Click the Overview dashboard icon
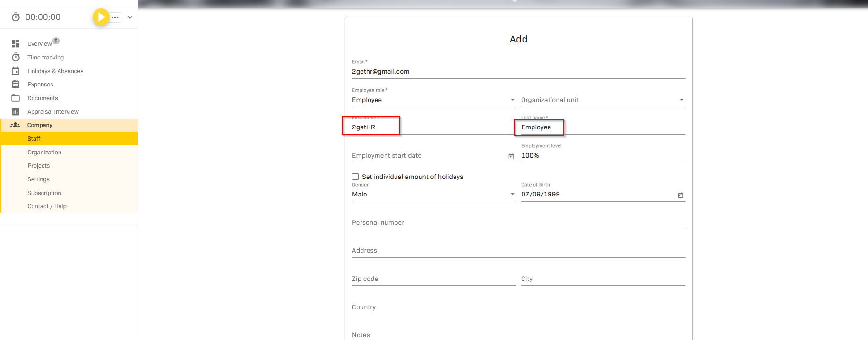This screenshot has height=340, width=868. 16,43
